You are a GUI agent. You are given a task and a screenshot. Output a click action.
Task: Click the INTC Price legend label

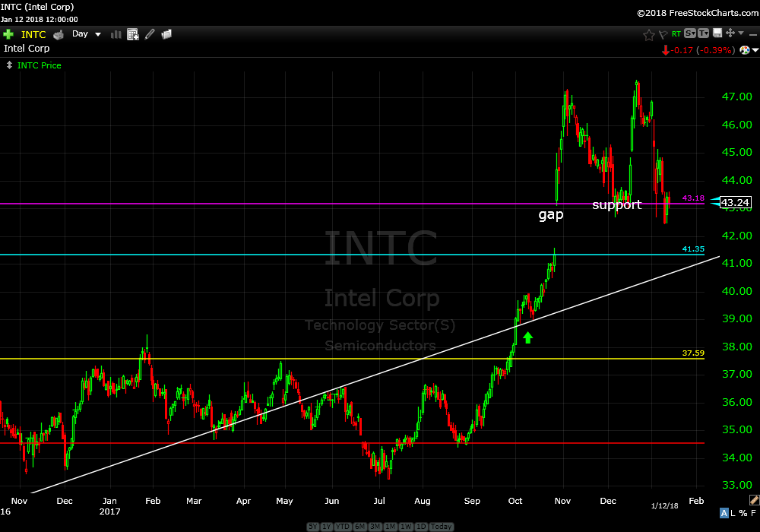39,65
